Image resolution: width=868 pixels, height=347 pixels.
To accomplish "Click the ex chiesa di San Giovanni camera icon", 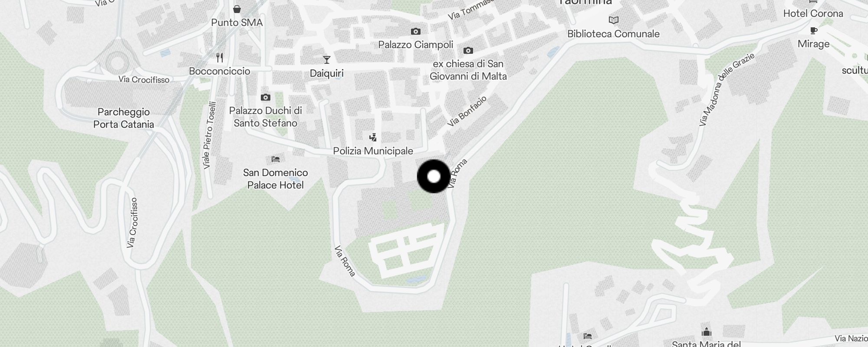I will [x=468, y=50].
